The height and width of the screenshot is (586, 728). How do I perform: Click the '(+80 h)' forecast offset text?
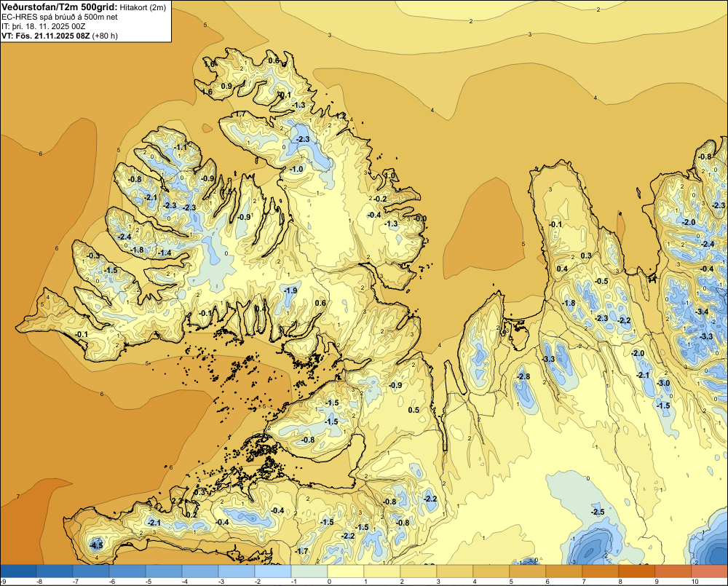[x=106, y=36]
